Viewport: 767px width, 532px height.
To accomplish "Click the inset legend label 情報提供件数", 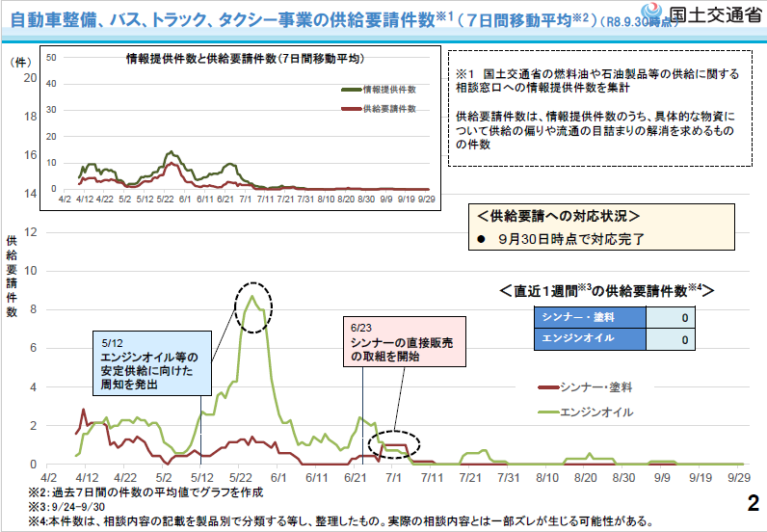I will click(x=389, y=90).
